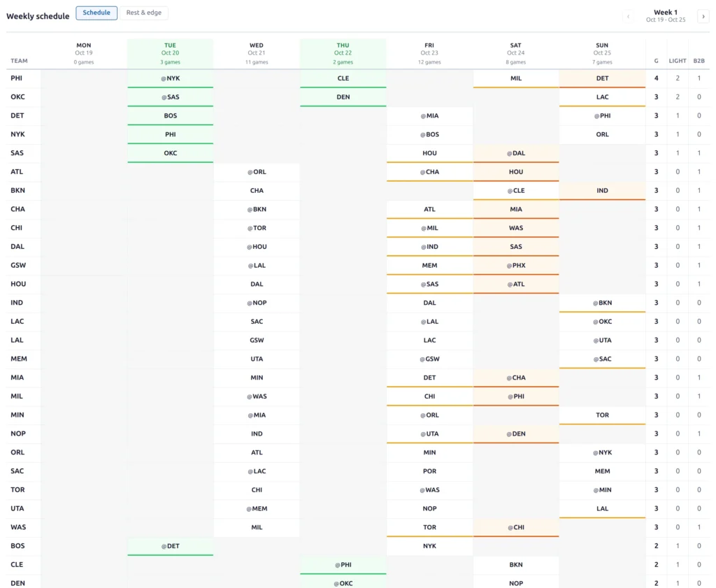Screen dimensions: 716x588
Task: Open BKN's Saturday game @CLE
Action: coord(516,191)
